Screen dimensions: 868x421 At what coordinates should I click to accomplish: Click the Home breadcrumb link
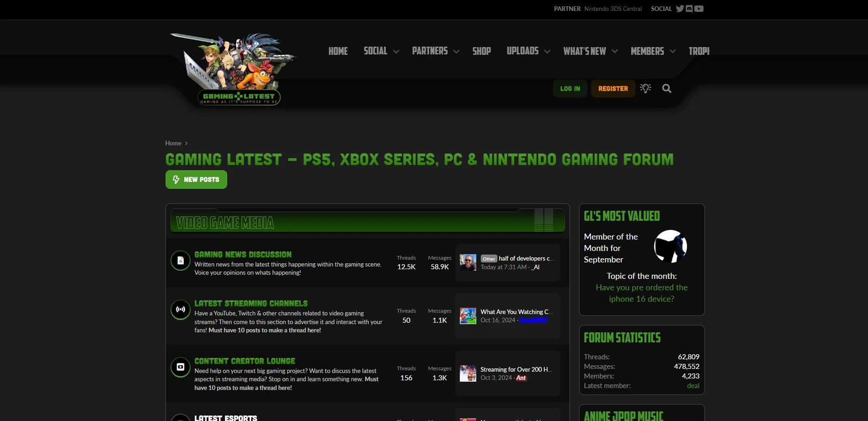173,143
